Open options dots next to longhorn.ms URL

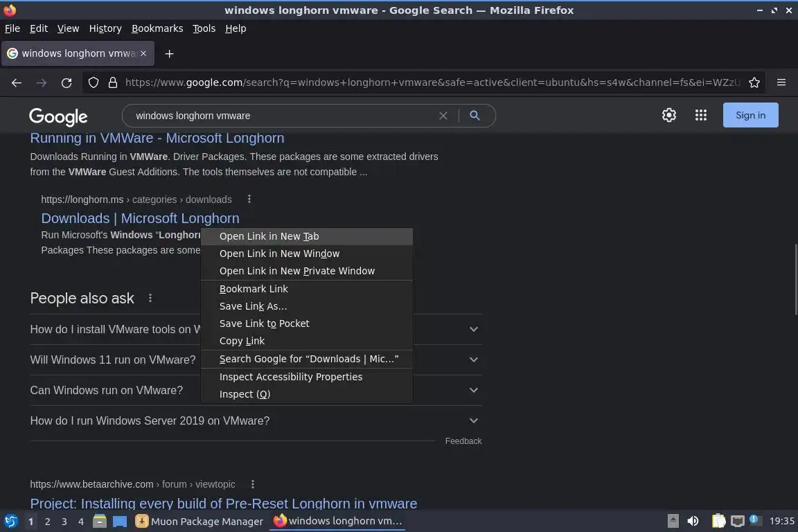click(249, 199)
